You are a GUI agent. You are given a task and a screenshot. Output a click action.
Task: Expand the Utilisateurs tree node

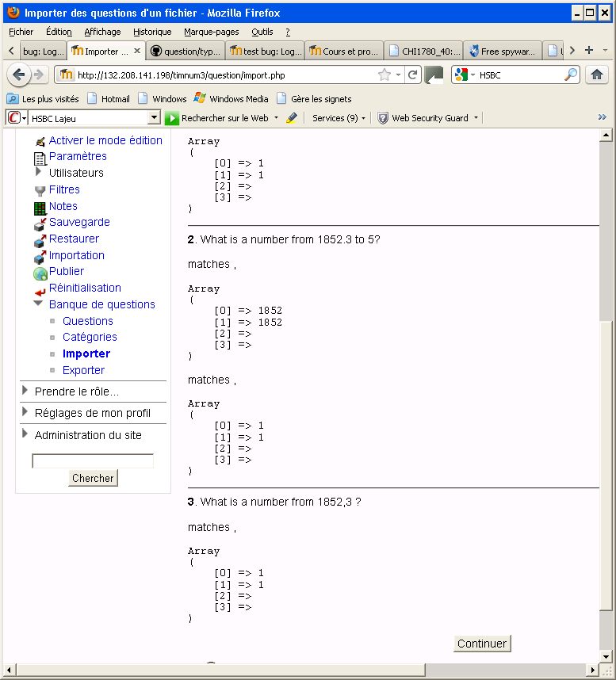pos(38,172)
